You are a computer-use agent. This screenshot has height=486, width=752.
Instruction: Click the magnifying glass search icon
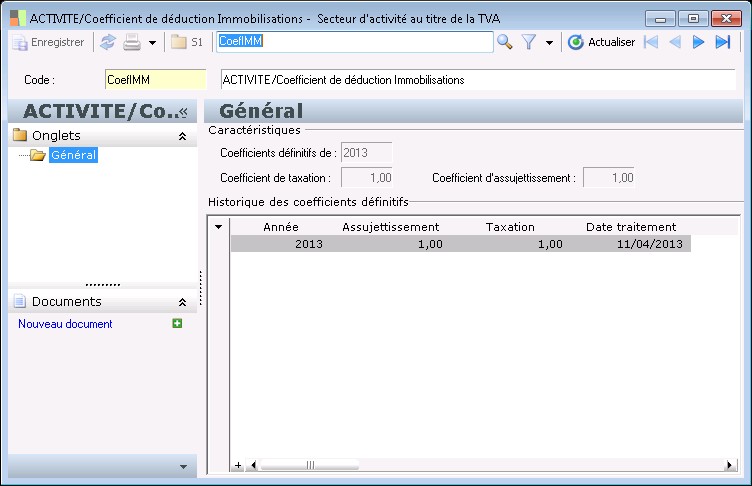505,42
